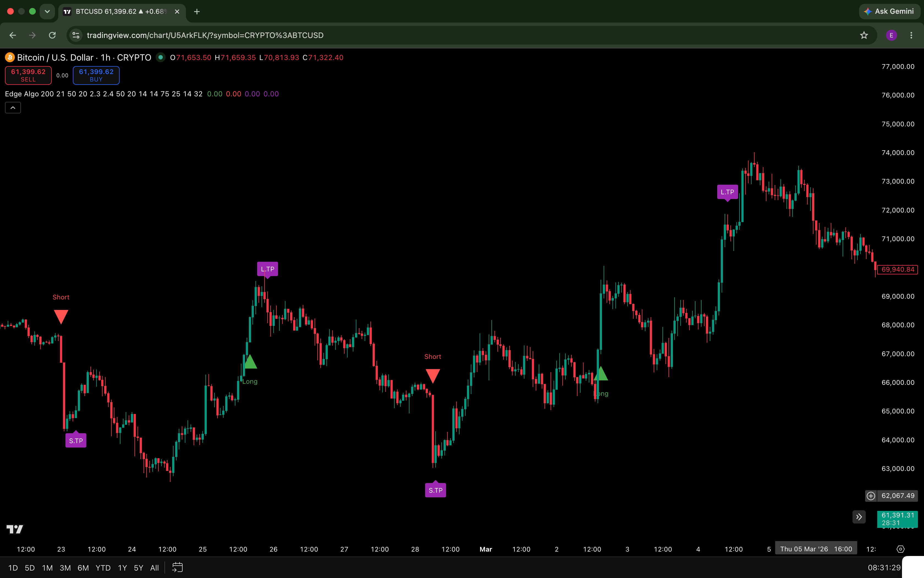924x578 pixels.
Task: Reload the TradingView page
Action: pos(52,35)
